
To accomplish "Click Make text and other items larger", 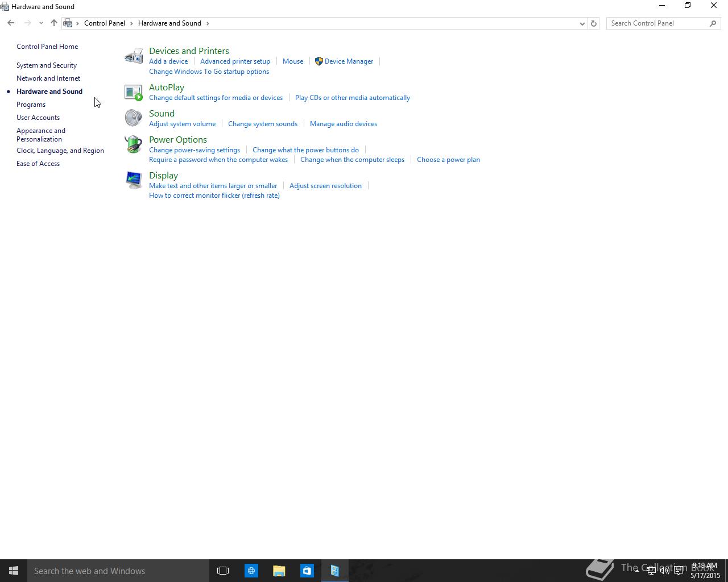I will pyautogui.click(x=213, y=186).
